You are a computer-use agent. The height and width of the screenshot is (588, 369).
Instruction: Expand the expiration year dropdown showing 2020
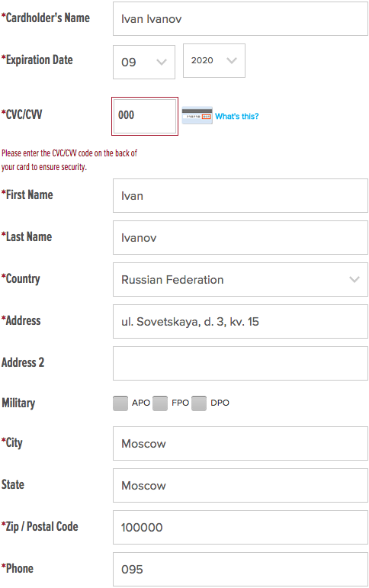(214, 60)
